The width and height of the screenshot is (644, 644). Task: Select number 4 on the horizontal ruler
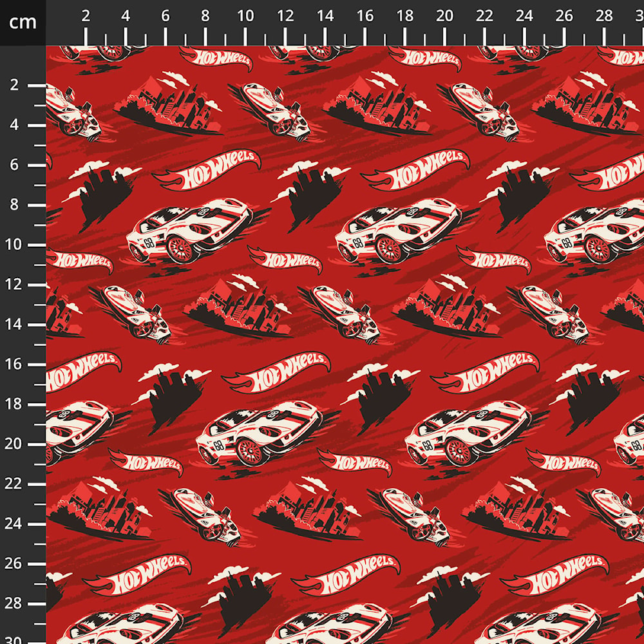126,16
